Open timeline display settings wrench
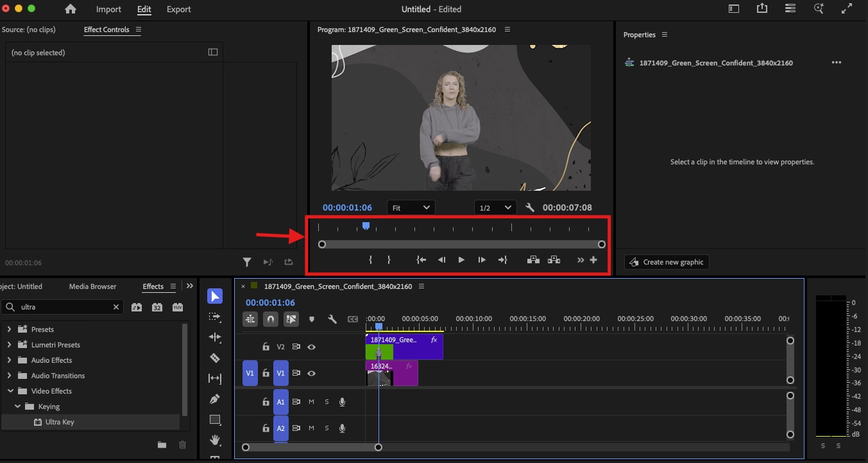 (x=332, y=319)
